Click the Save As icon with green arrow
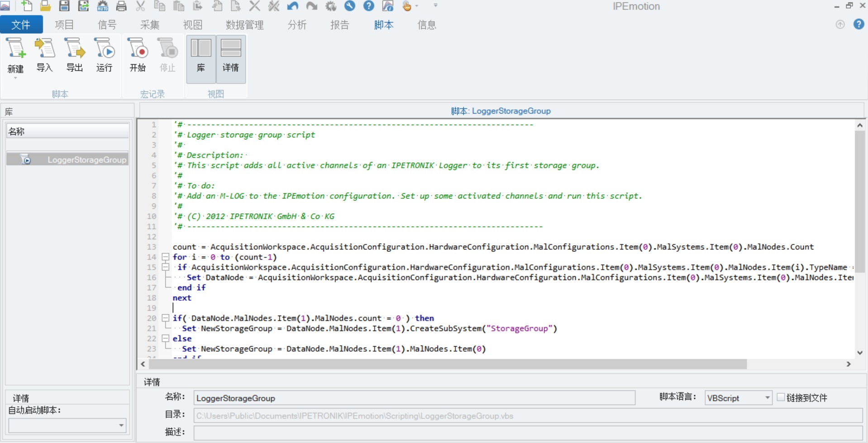This screenshot has height=443, width=868. tap(83, 6)
